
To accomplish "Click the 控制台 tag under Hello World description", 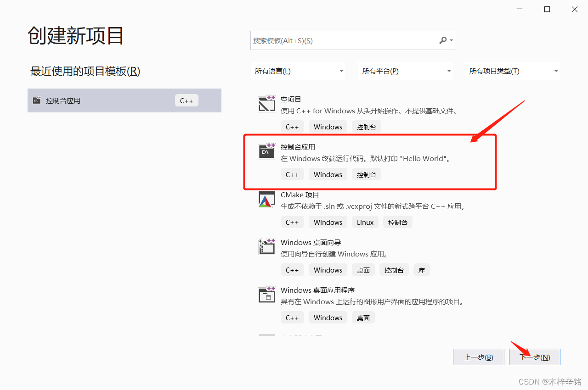I will pos(367,174).
